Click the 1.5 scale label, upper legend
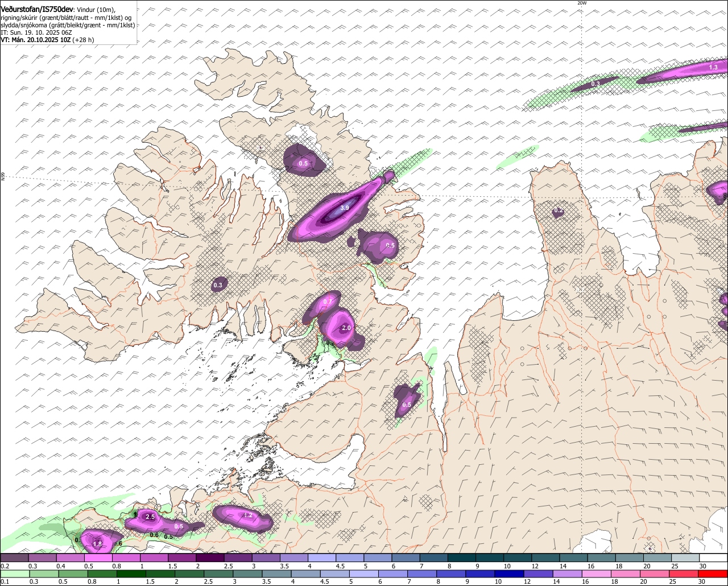728x586 pixels. click(x=172, y=566)
